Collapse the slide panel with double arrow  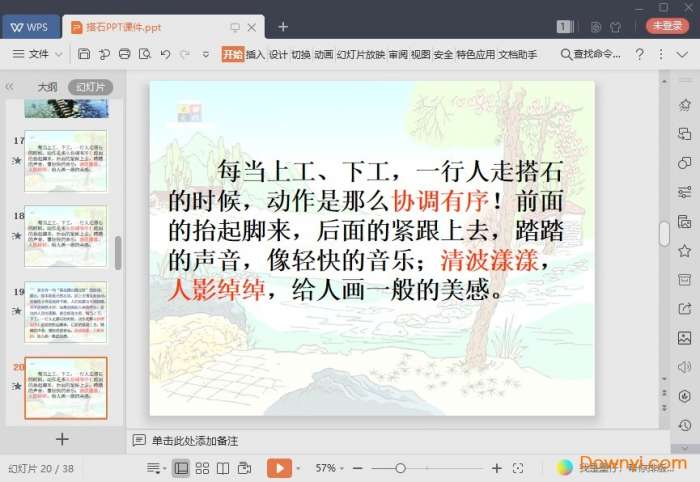(x=9, y=87)
